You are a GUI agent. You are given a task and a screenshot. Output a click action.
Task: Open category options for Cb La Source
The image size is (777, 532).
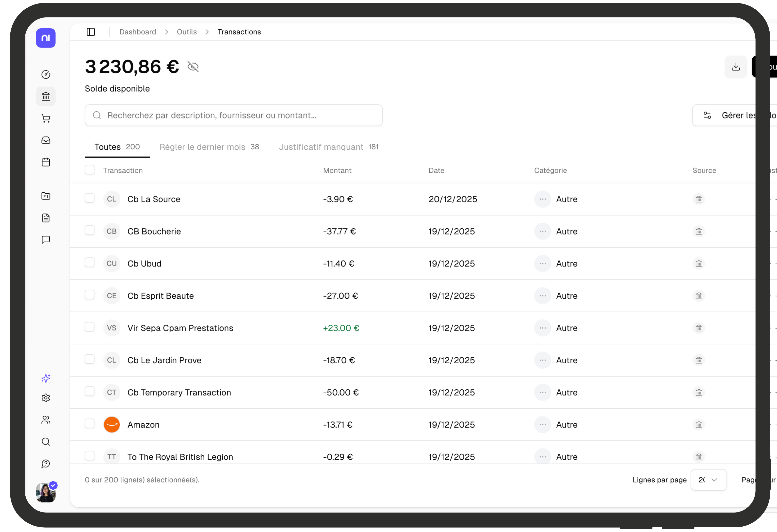click(542, 199)
